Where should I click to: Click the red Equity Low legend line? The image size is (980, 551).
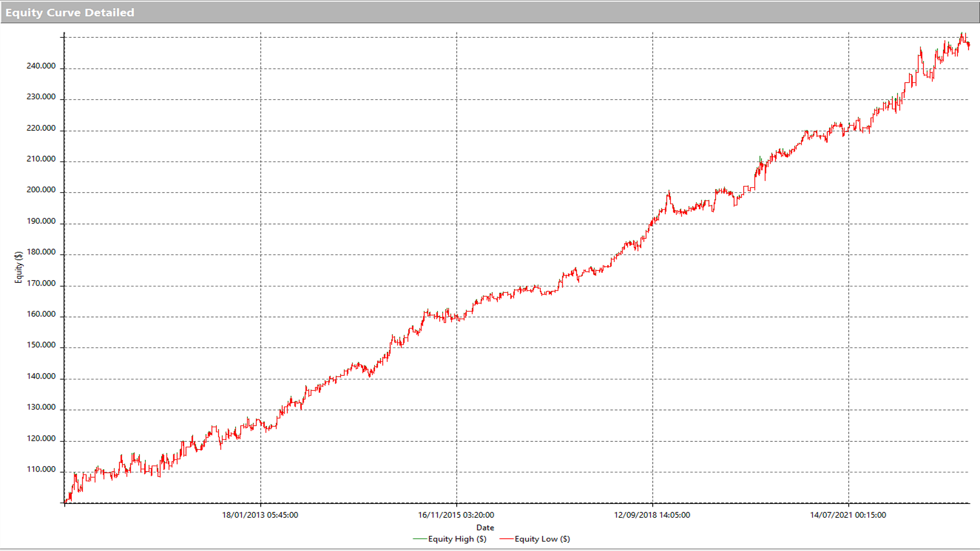click(506, 539)
